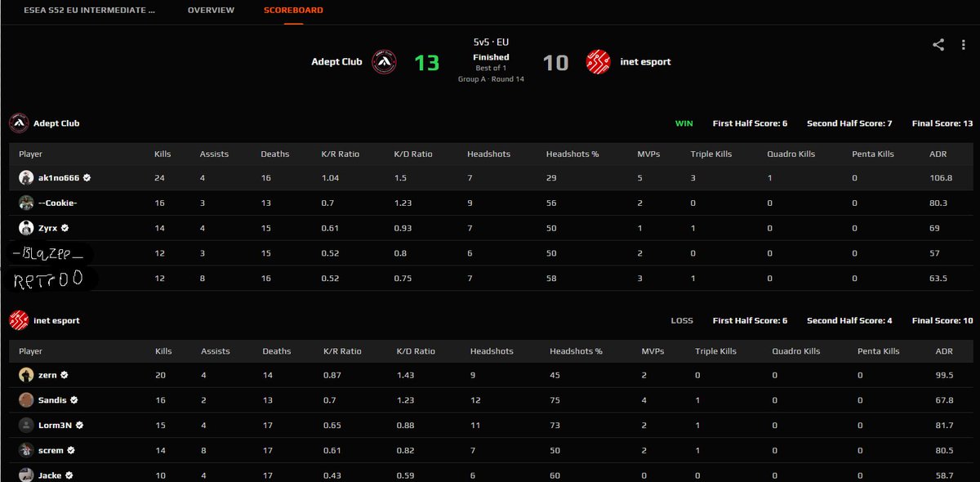Click verified badge next to screm
The height and width of the screenshot is (482, 980).
pyautogui.click(x=71, y=450)
